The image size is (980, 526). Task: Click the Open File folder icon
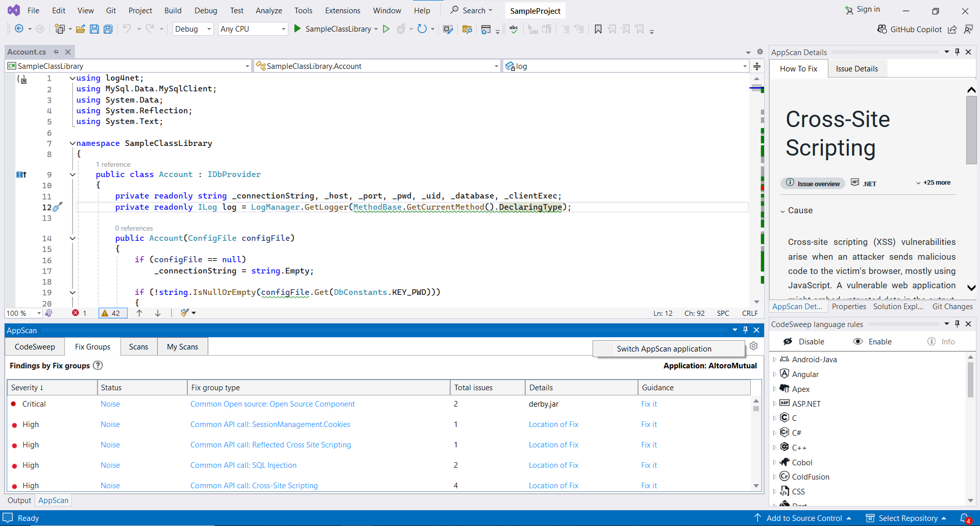coord(80,29)
